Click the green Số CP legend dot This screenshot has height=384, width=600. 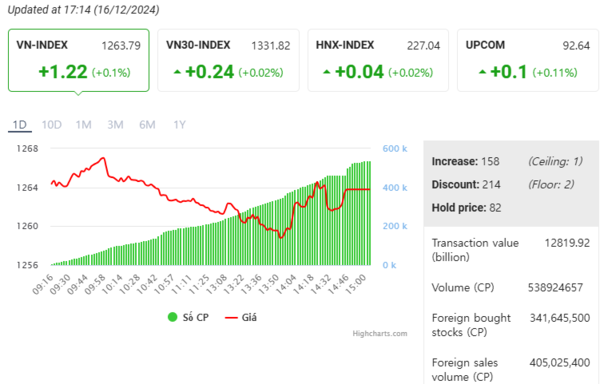[x=173, y=317]
